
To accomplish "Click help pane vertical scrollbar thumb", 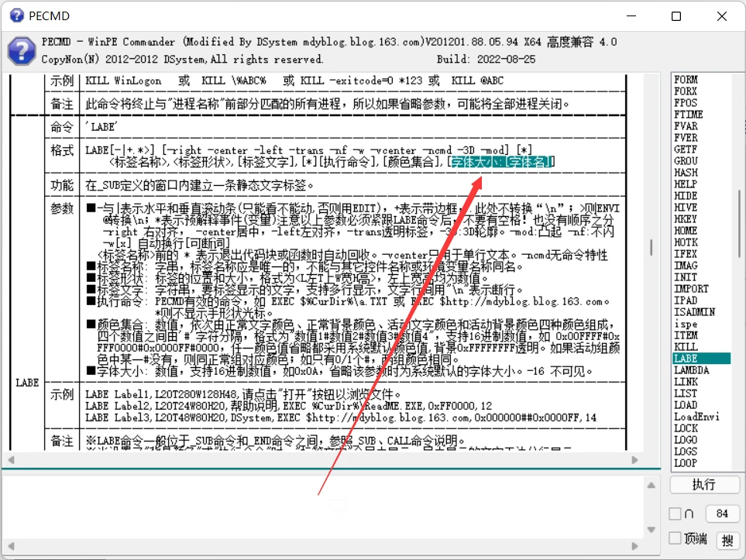I will click(651, 247).
